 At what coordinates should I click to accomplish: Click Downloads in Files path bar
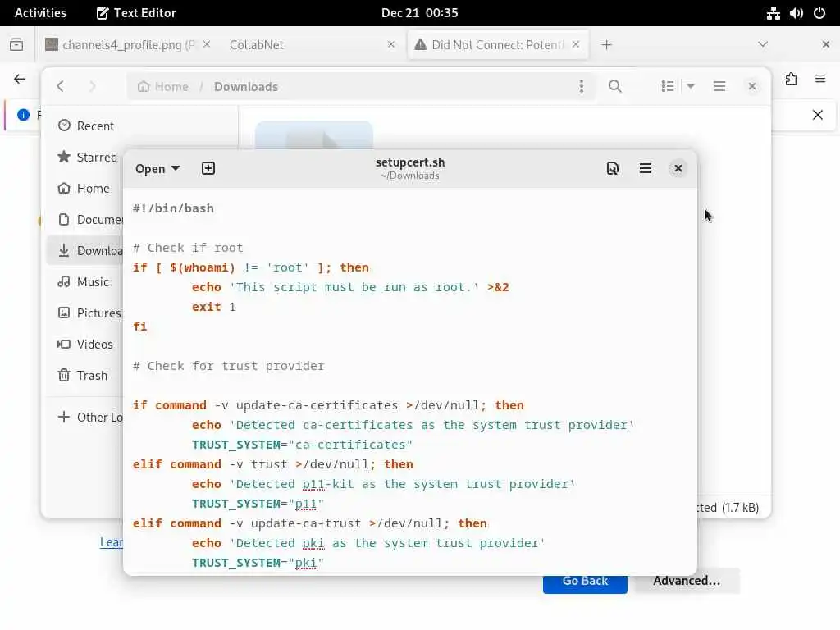pos(246,87)
